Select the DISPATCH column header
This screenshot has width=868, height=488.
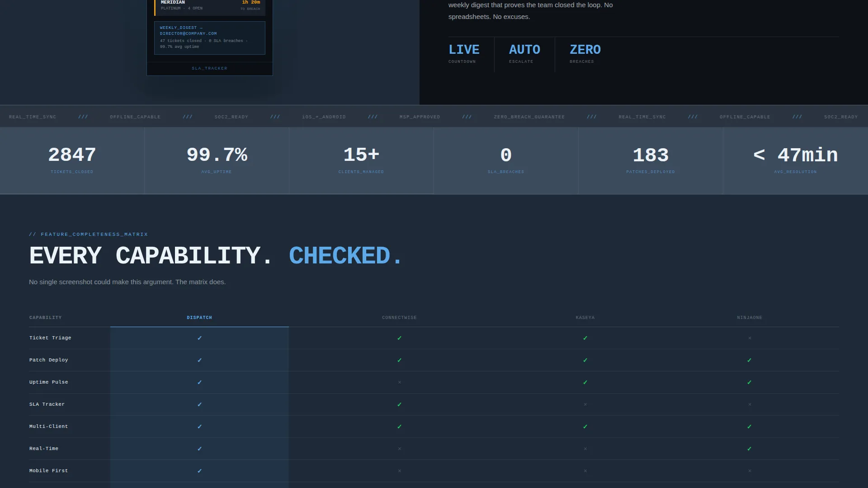[199, 318]
